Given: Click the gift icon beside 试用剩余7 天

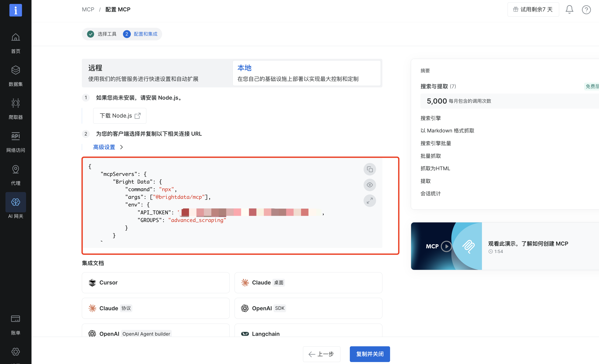Looking at the screenshot, I should coord(515,9).
